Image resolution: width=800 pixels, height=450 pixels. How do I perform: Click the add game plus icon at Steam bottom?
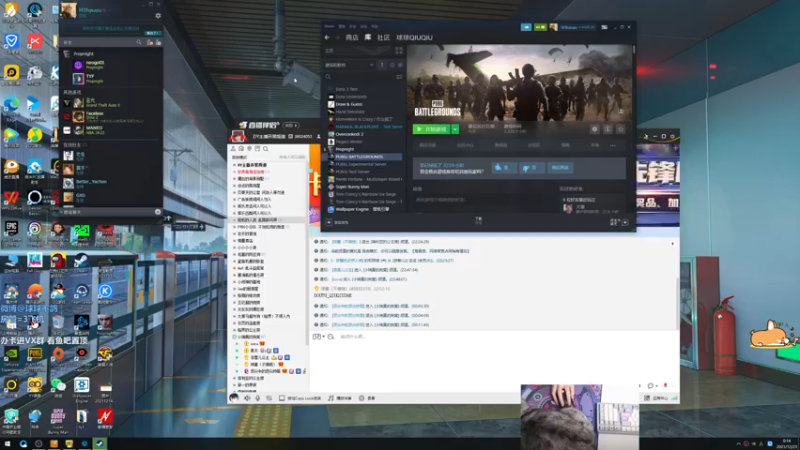(329, 222)
